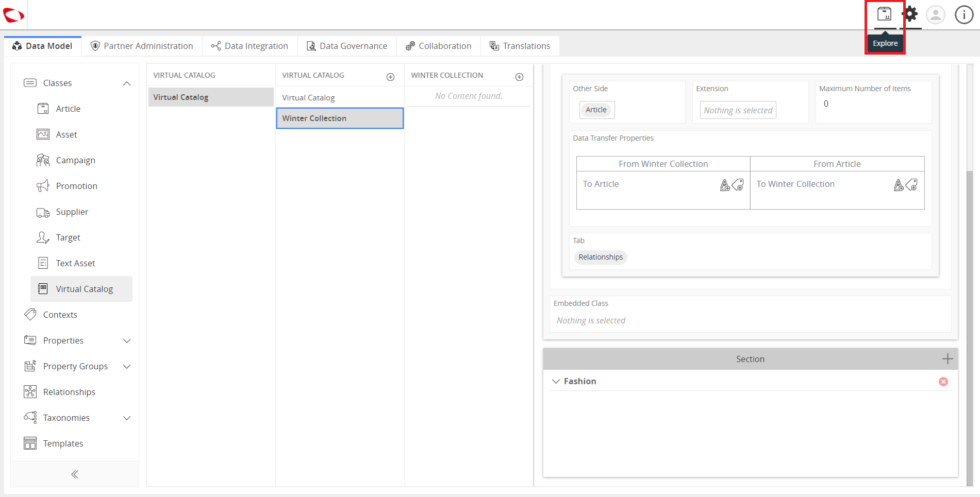Click the From Article header

coord(837,164)
